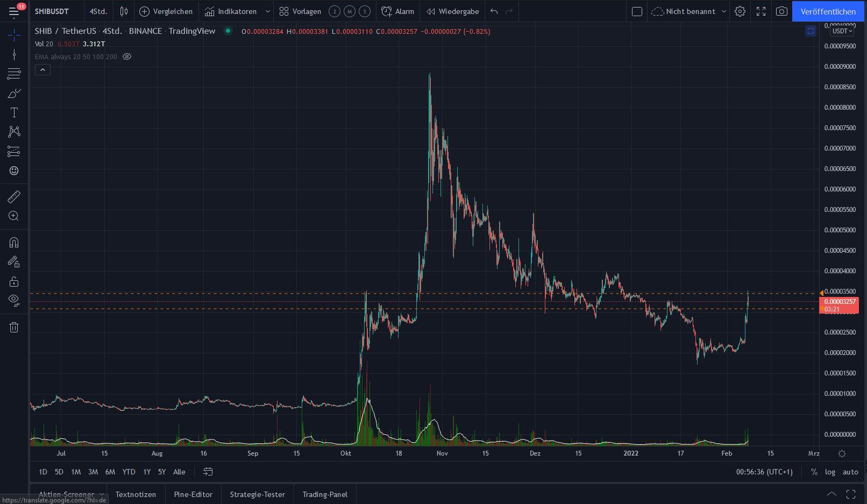The image size is (867, 504).
Task: Open the Fibonacci retracement tools
Action: [x=14, y=73]
